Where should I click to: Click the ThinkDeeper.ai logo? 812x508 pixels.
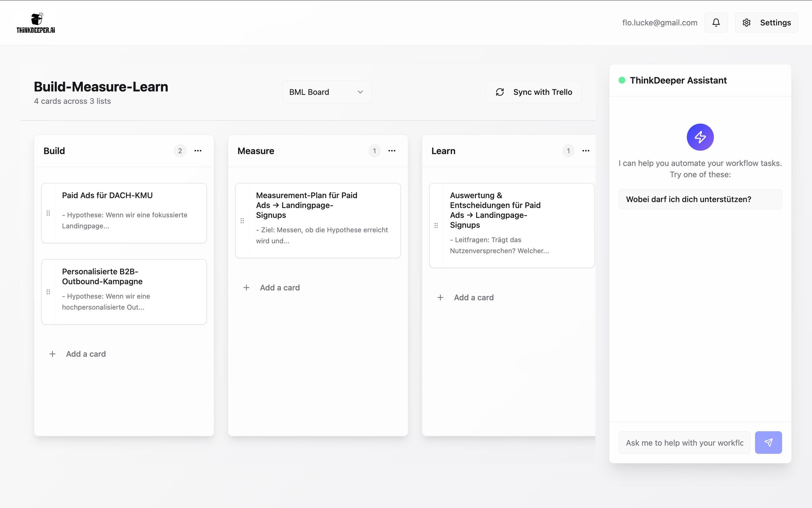(36, 23)
